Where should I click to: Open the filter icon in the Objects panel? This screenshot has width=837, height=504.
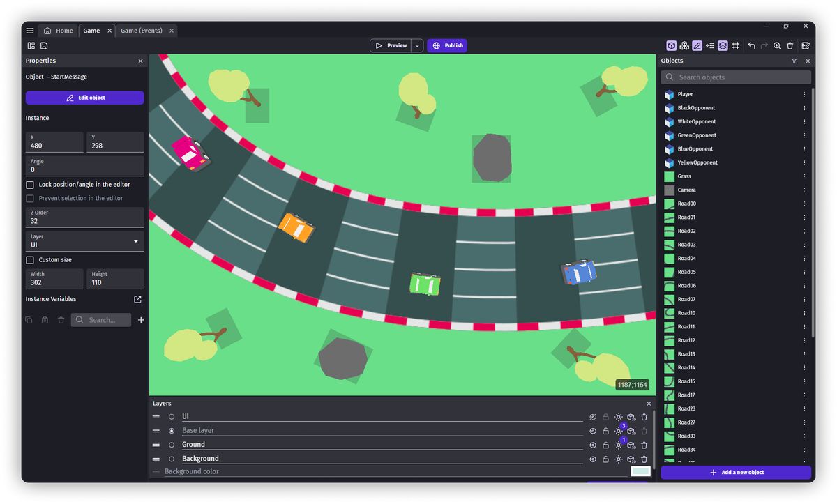pos(794,61)
